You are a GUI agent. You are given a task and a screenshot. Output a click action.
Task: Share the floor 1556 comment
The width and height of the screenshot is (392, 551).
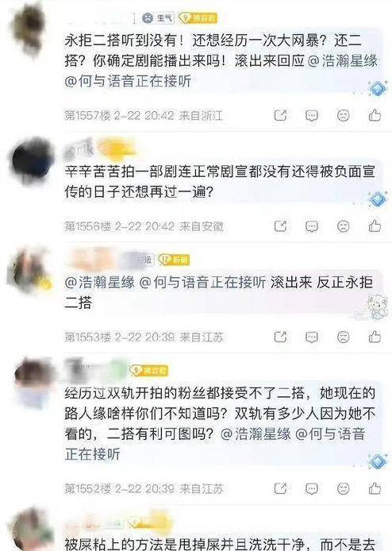(280, 226)
